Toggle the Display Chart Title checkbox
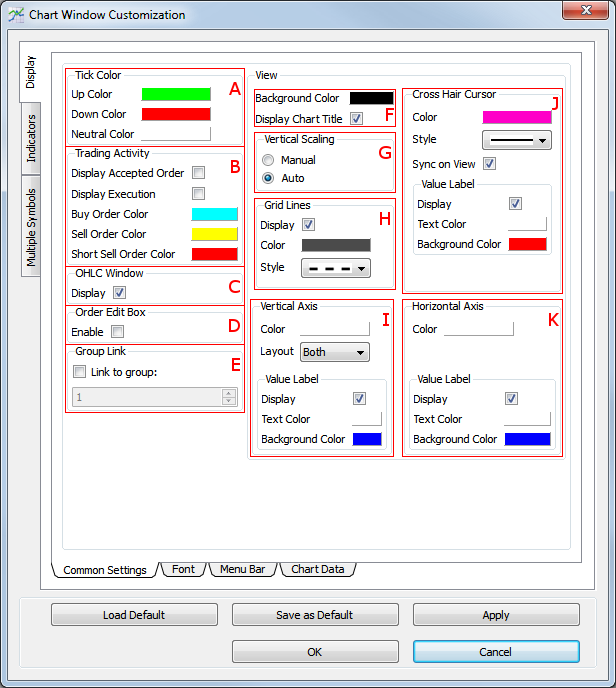This screenshot has width=616, height=688. tap(357, 119)
